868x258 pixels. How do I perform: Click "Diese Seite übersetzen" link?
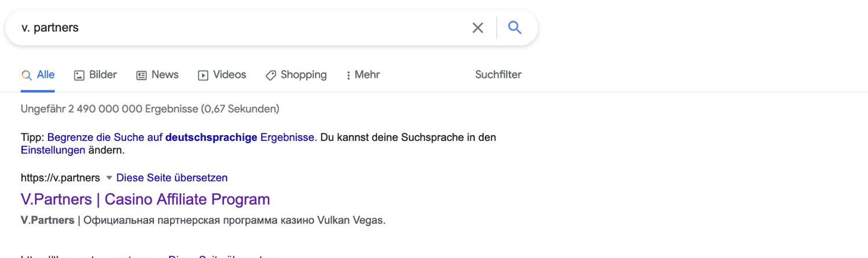point(172,178)
